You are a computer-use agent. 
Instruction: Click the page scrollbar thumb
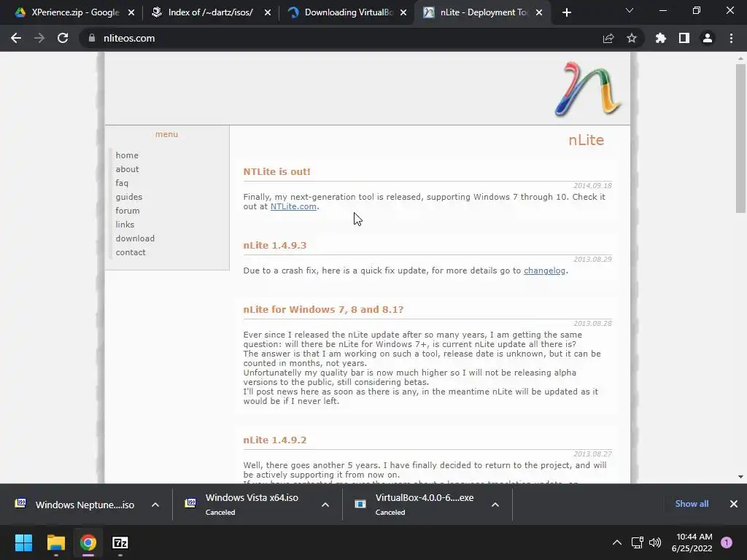(x=740, y=138)
